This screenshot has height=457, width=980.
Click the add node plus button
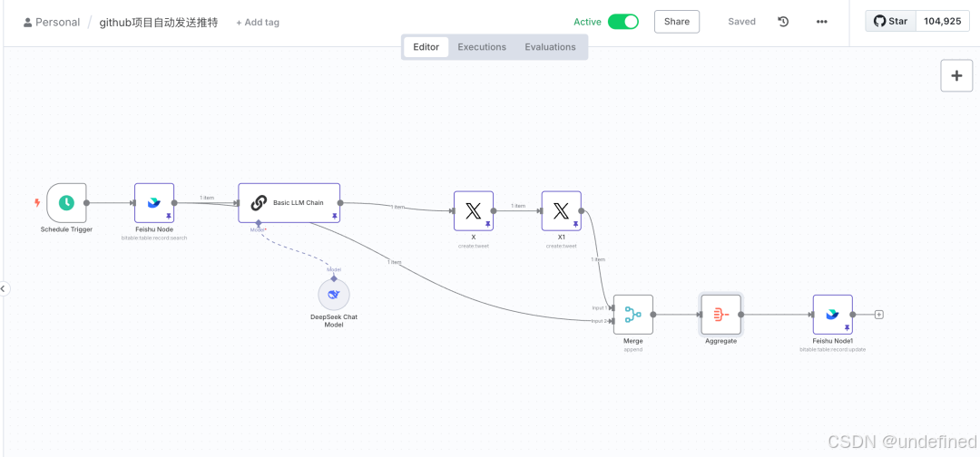click(956, 75)
